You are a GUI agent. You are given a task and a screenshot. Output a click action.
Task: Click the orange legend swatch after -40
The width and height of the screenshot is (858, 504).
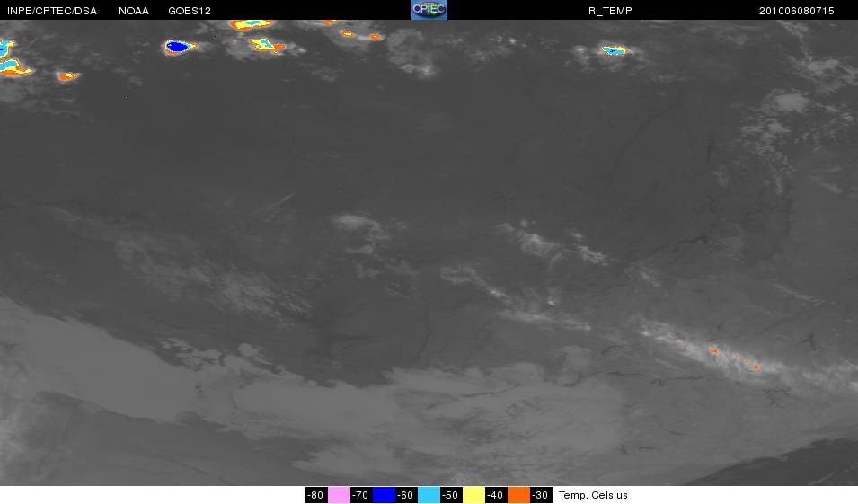click(518, 495)
